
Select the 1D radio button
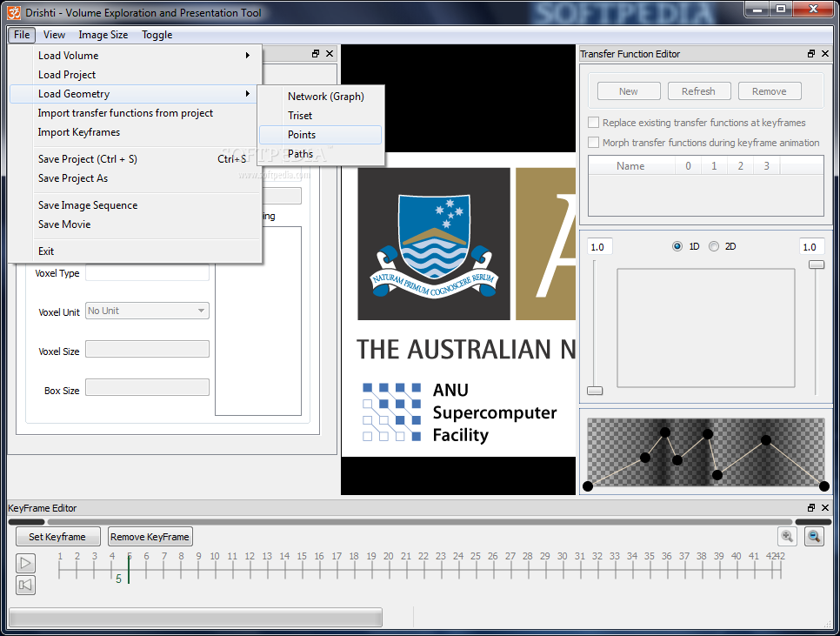677,246
